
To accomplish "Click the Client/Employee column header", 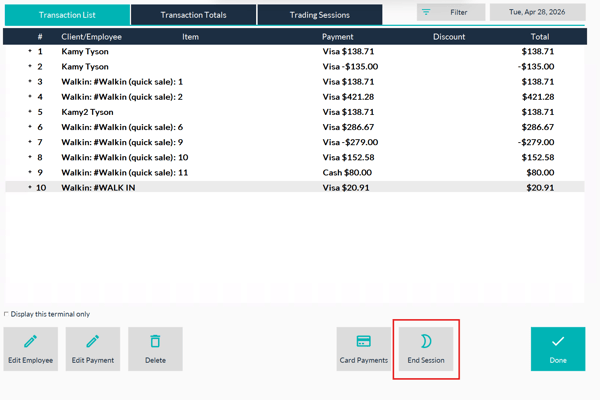I will 91,37.
